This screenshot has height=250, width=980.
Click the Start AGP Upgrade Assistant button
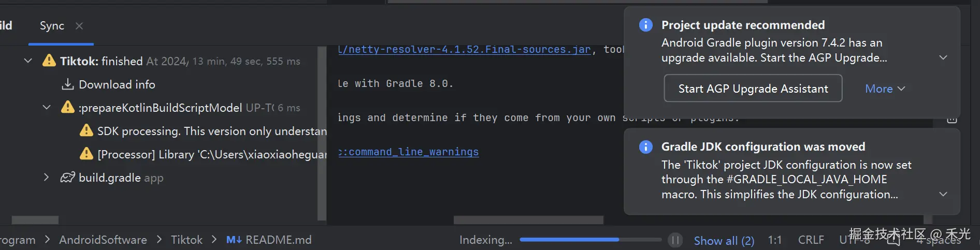click(x=753, y=89)
